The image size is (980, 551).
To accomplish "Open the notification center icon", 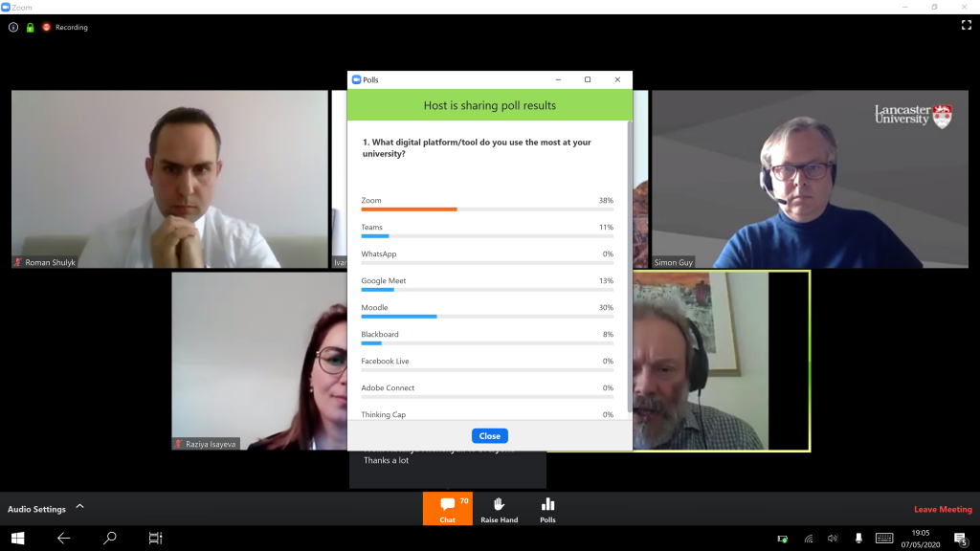I will point(961,539).
